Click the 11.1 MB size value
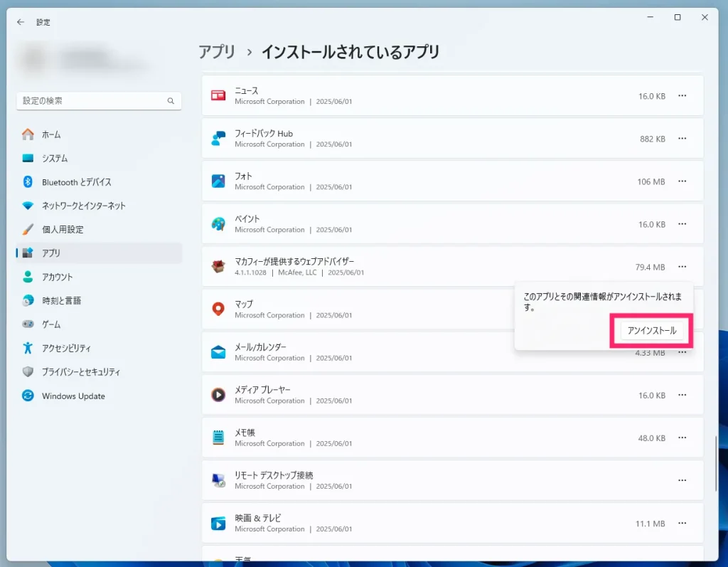The width and height of the screenshot is (728, 567). (x=650, y=524)
